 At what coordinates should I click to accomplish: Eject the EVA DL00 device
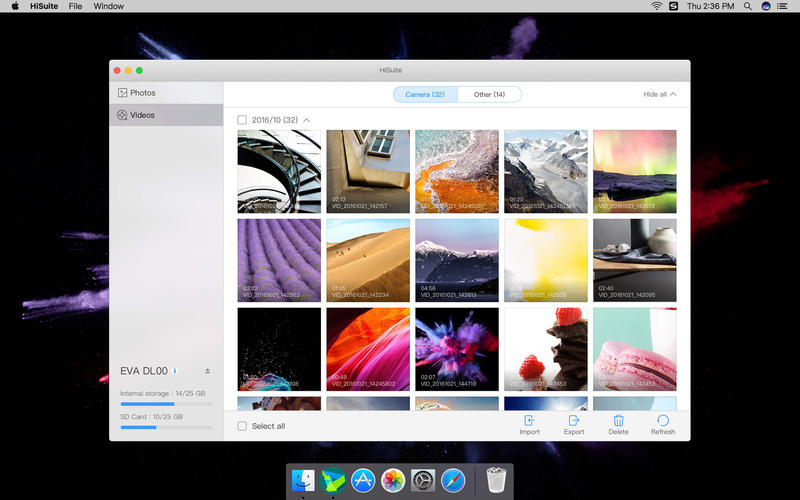click(x=208, y=371)
